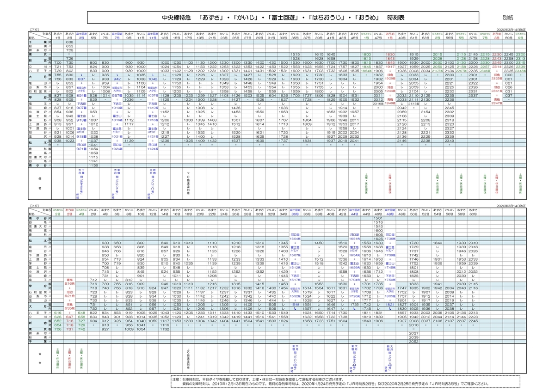Click the 別紙 label in the top right corner
555x392 pixels.
tap(507, 17)
